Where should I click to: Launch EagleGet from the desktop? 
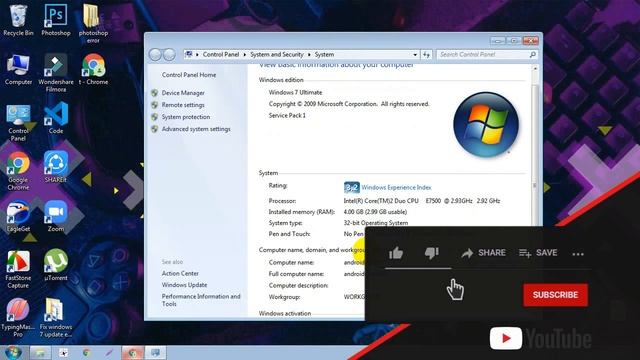click(18, 216)
